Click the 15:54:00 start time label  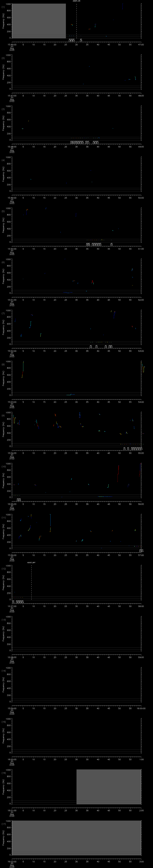(12, 453)
